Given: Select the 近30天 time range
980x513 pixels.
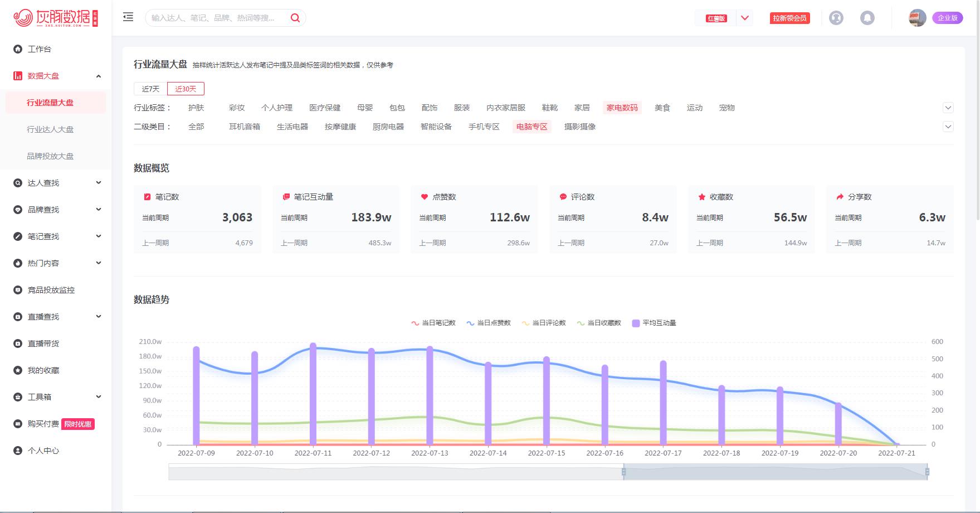Looking at the screenshot, I should pyautogui.click(x=186, y=89).
